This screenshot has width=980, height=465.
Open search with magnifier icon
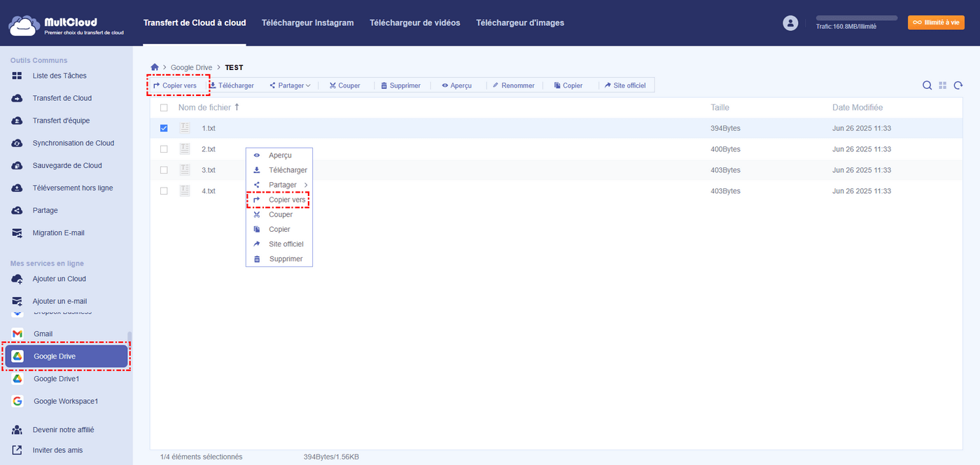pyautogui.click(x=927, y=85)
